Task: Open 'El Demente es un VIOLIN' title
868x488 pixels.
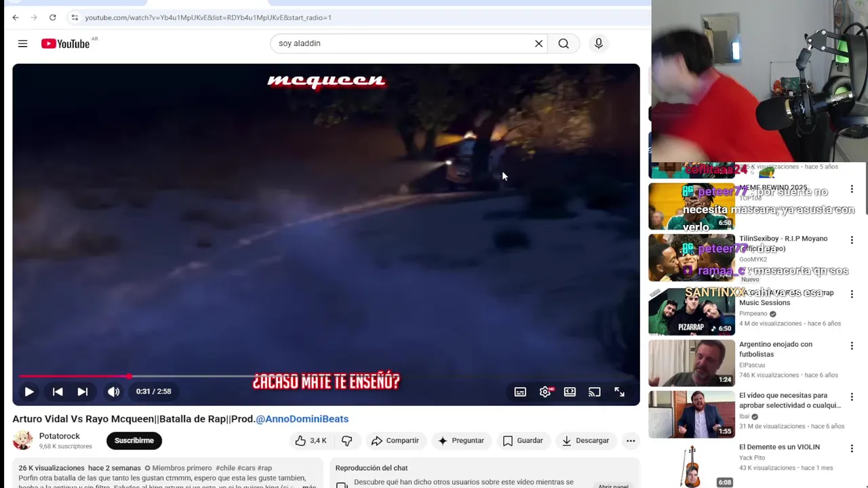Action: coord(779,447)
